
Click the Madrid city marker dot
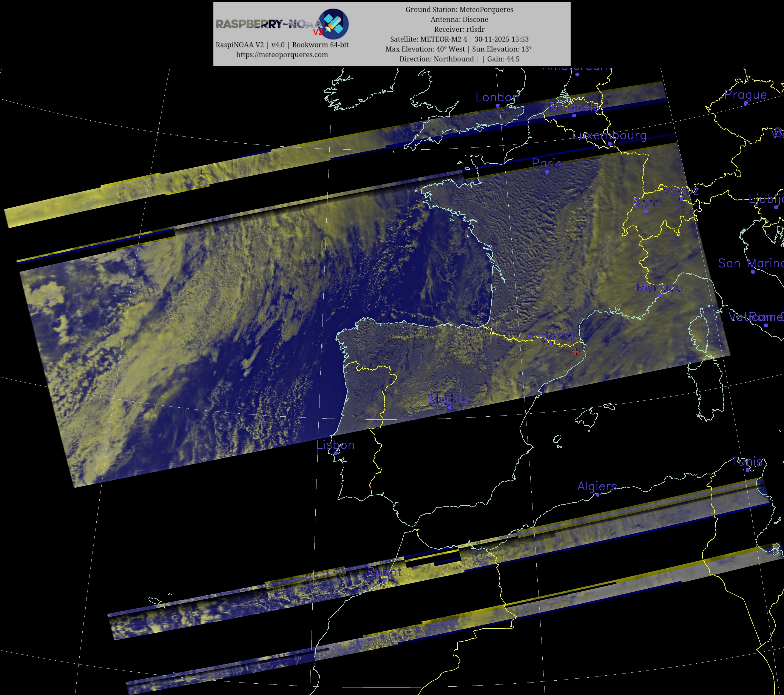click(x=449, y=408)
